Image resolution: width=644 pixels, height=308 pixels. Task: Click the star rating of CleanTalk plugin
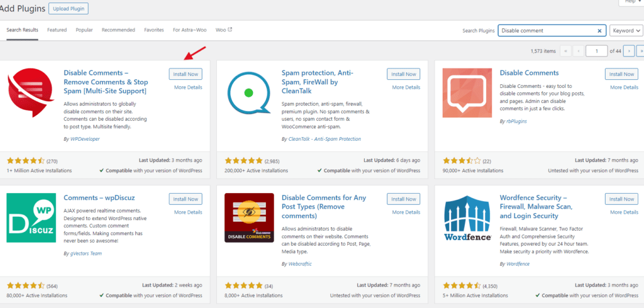click(243, 160)
